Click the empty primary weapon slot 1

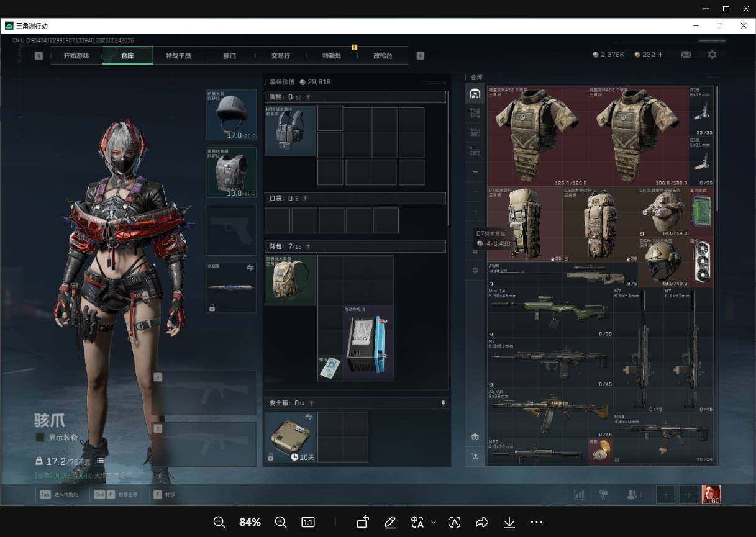(204, 393)
